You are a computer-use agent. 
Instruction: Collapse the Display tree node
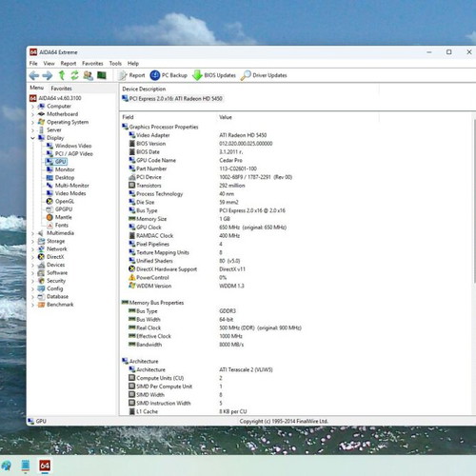(x=32, y=138)
